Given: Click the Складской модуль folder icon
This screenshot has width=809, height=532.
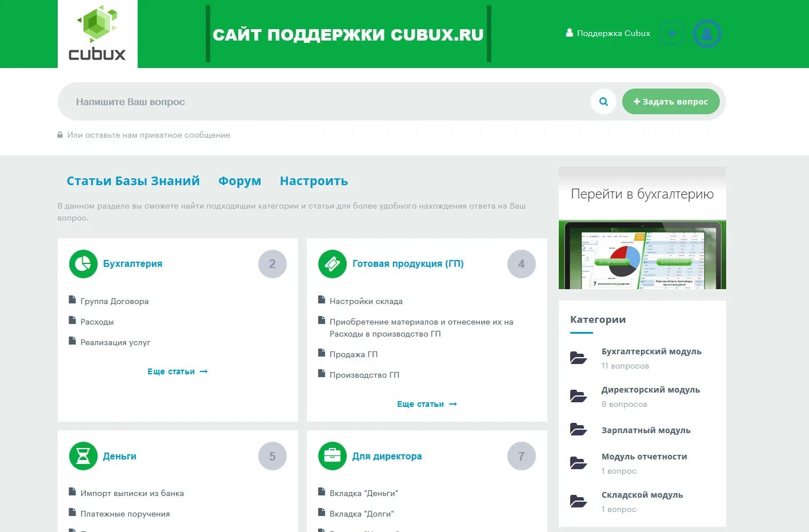Looking at the screenshot, I should 578,501.
